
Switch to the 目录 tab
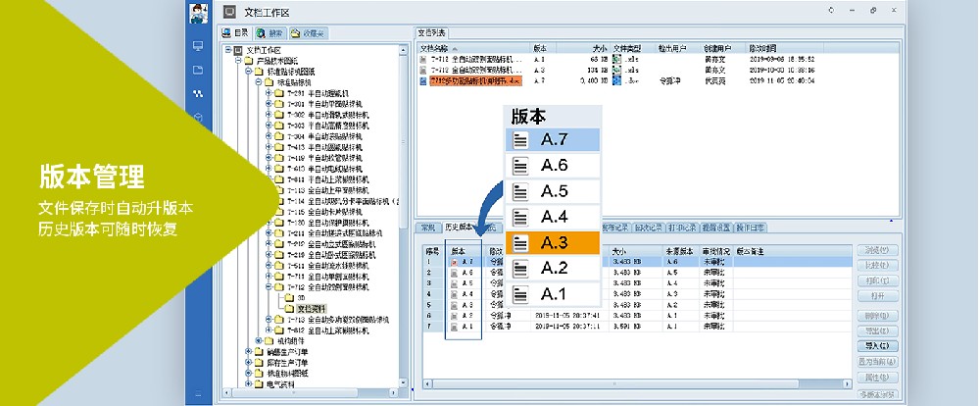point(235,33)
